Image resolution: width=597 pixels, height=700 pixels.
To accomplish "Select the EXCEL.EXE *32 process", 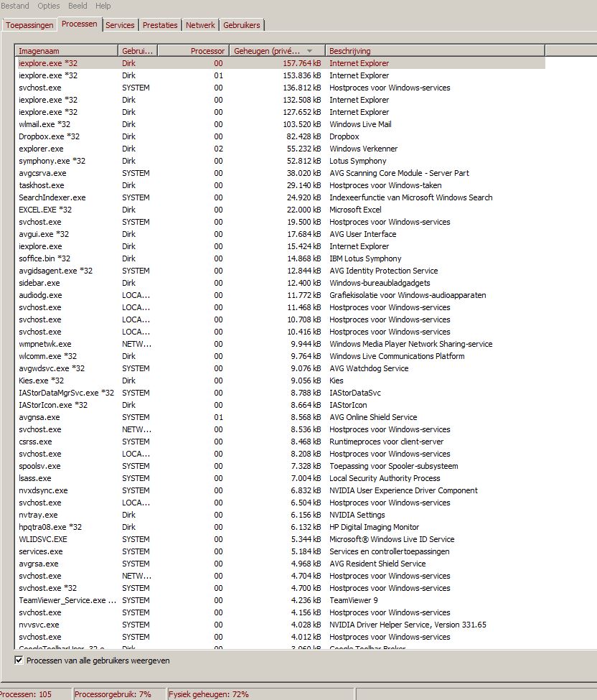I will [281, 210].
